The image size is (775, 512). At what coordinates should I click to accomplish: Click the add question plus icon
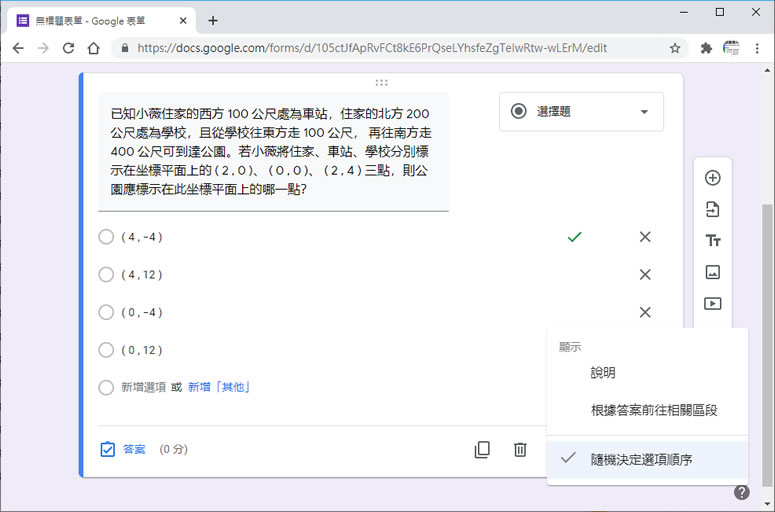point(713,178)
